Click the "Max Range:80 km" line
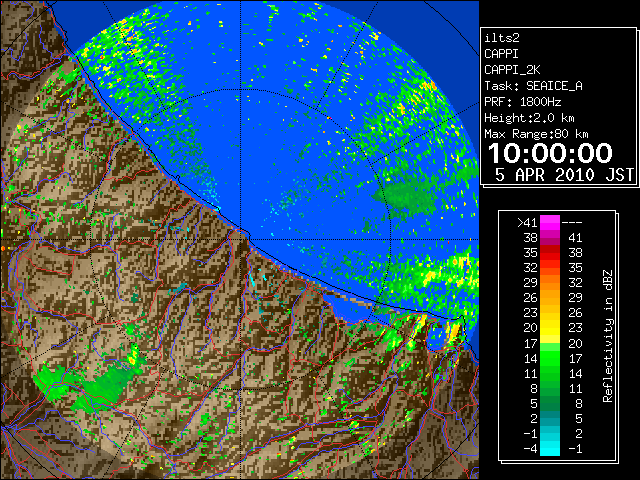Viewport: 640px width, 480px height. (536, 134)
